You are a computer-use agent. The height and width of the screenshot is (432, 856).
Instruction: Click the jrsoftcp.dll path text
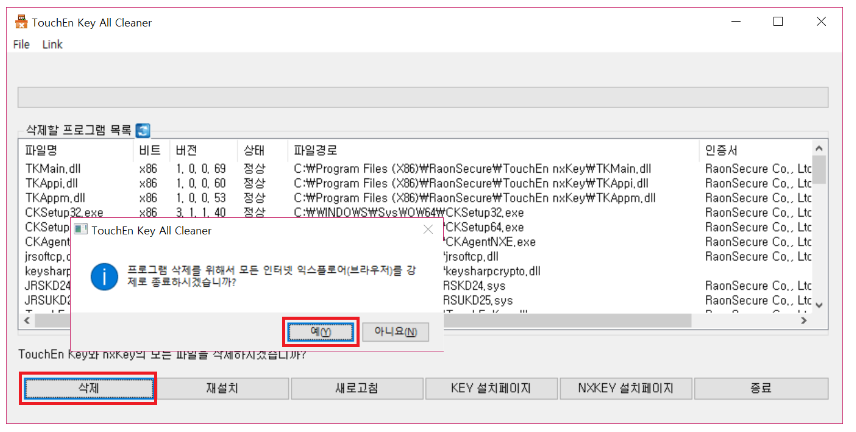[x=471, y=257]
